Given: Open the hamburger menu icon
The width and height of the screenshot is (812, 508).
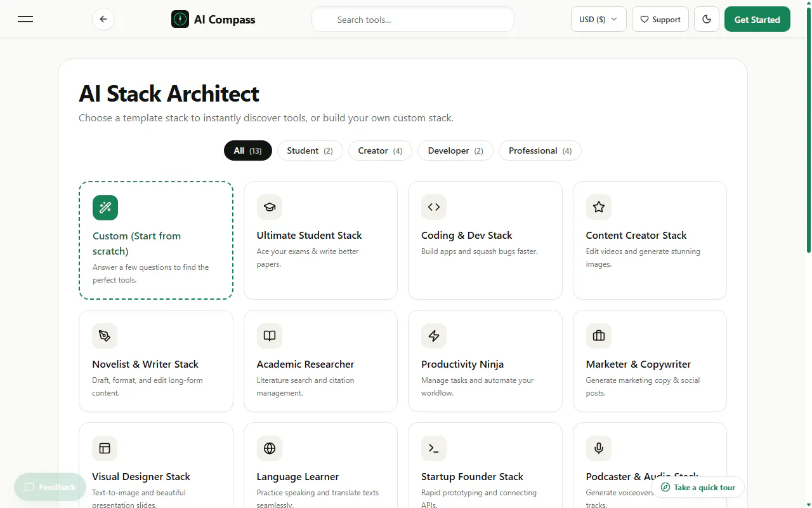Looking at the screenshot, I should click(x=25, y=19).
